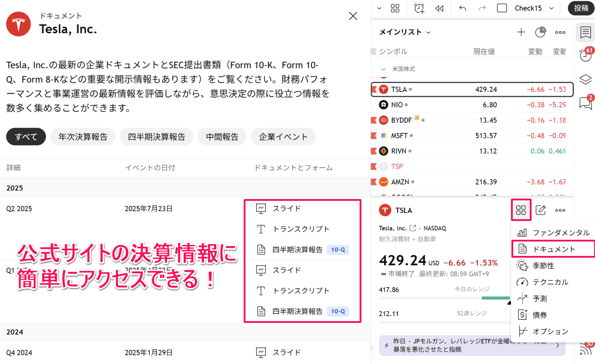Open the Check15 dropdown chevron
This screenshot has height=364, width=595.
[551, 8]
